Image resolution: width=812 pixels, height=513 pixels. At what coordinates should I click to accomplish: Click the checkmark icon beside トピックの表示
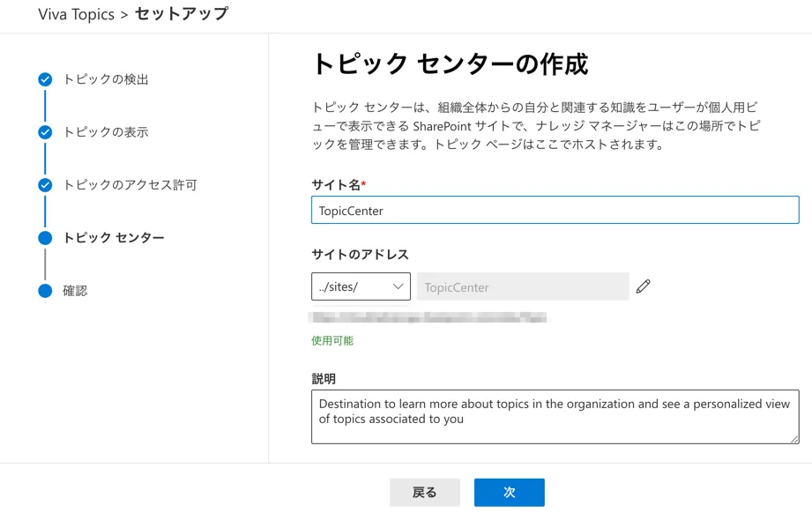[45, 132]
